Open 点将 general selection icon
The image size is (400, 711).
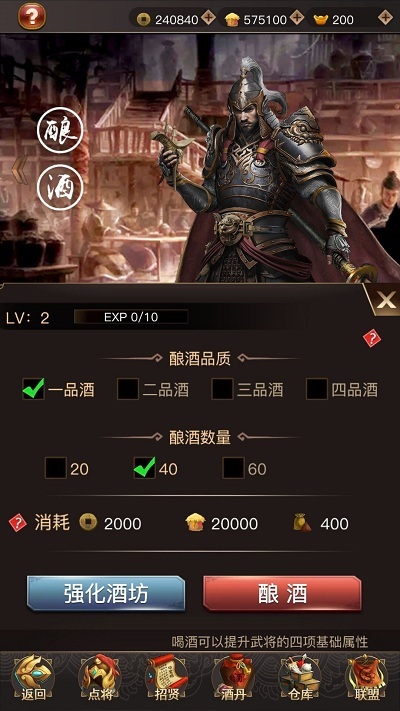coord(99,678)
